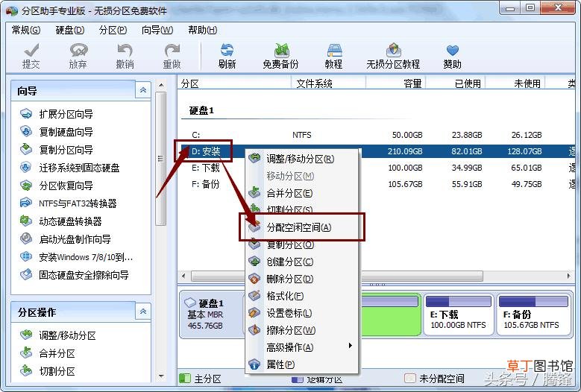Viewport: 581px width, 392px height.
Task: Click 128.07GB unused value of D:
Action: pyautogui.click(x=524, y=151)
